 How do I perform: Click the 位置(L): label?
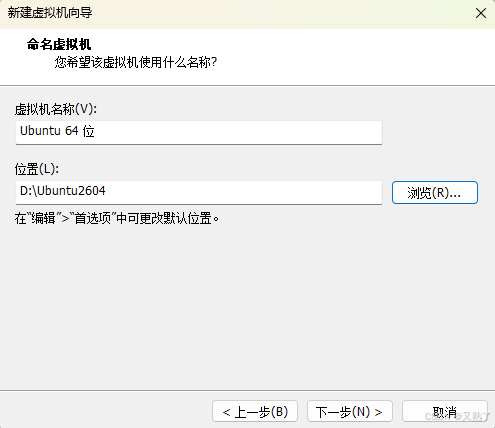(x=37, y=169)
